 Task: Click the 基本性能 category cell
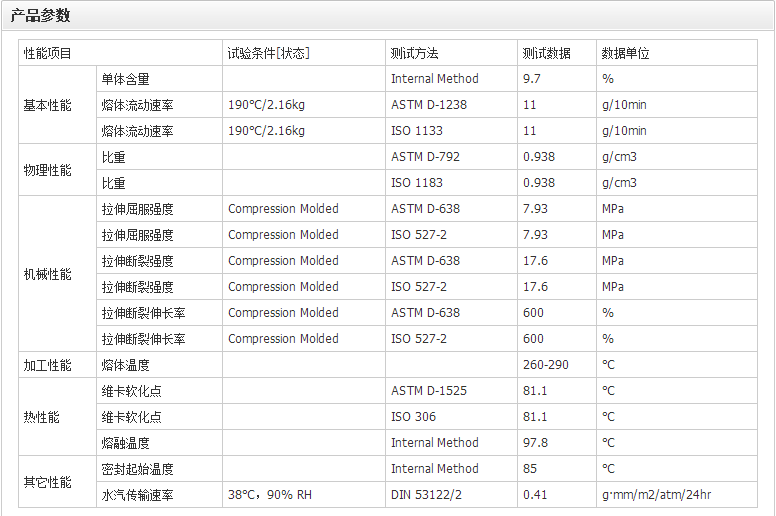pyautogui.click(x=48, y=105)
